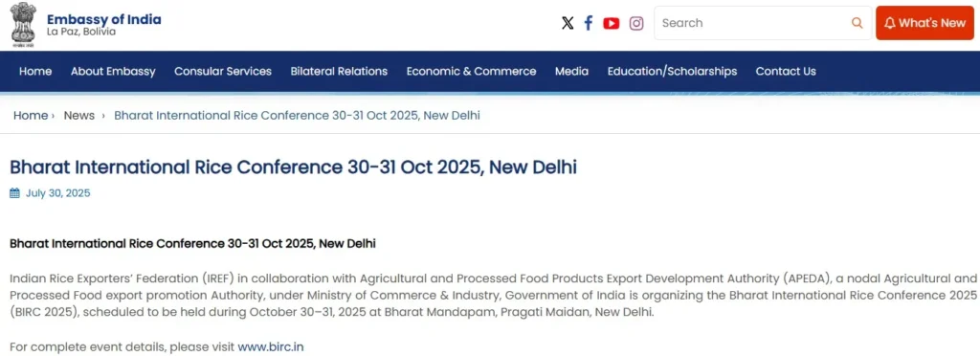Image resolution: width=980 pixels, height=356 pixels.
Task: Open the X (Twitter) social icon
Action: tap(568, 23)
